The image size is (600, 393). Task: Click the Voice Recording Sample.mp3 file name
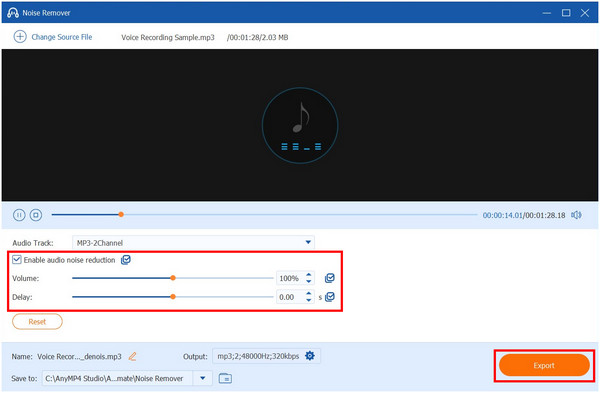click(168, 38)
